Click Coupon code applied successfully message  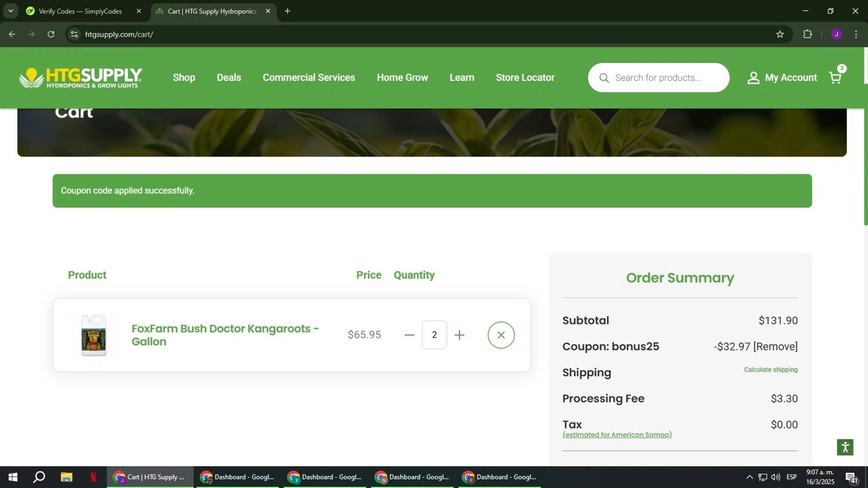pyautogui.click(x=127, y=191)
